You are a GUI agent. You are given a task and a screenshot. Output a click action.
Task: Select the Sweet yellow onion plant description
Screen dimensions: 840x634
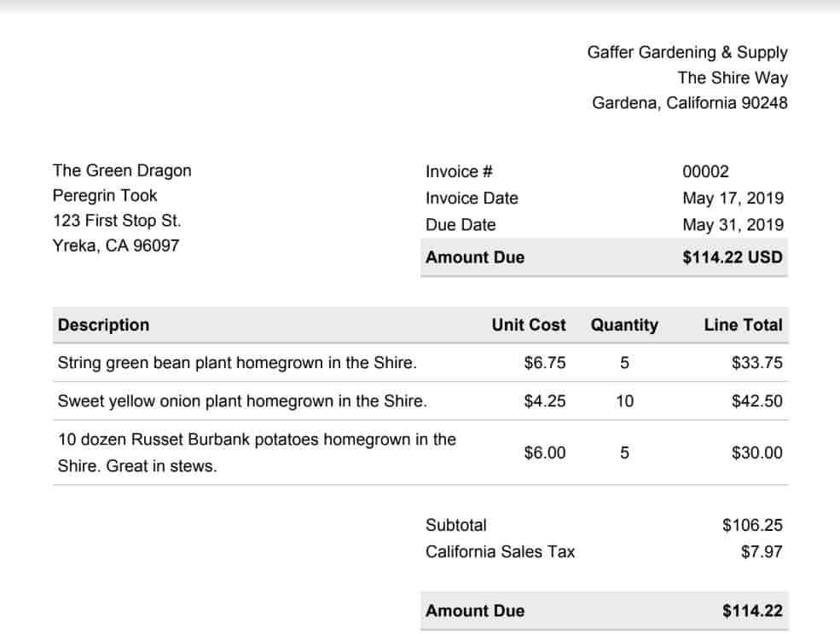tap(242, 401)
